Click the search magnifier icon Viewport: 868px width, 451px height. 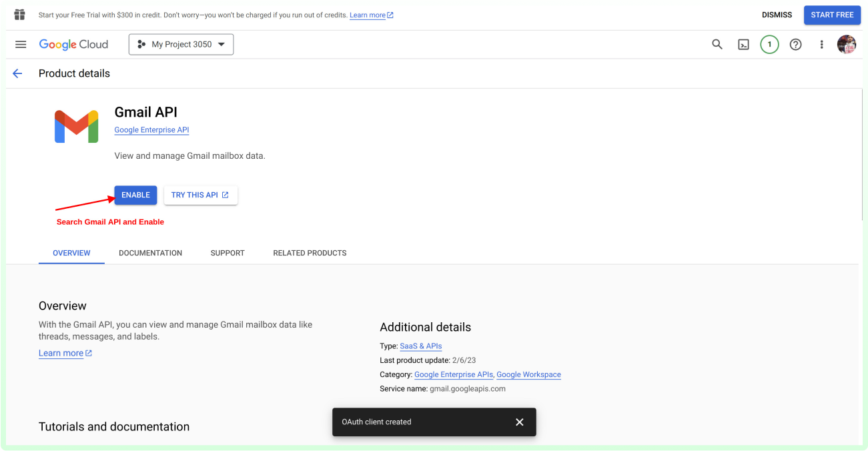717,45
